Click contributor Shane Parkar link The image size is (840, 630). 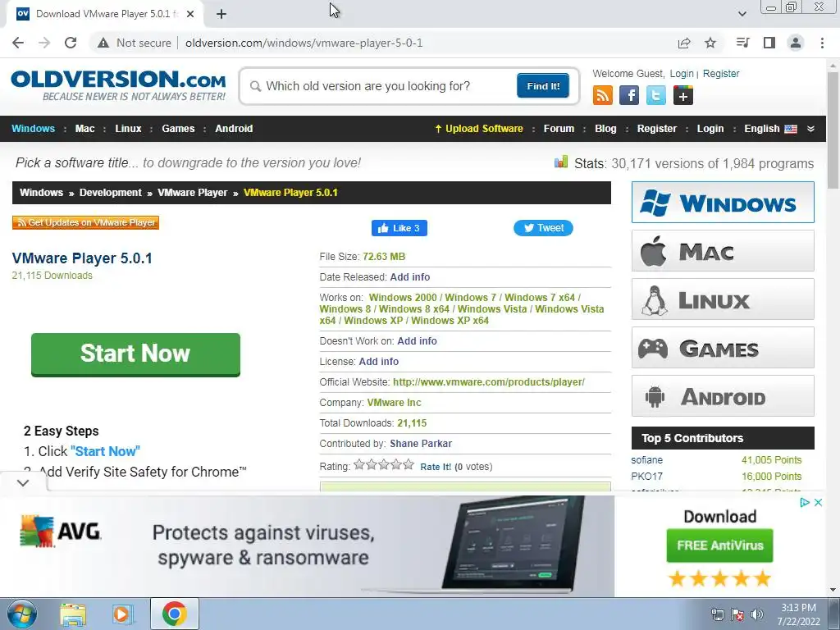click(x=421, y=444)
